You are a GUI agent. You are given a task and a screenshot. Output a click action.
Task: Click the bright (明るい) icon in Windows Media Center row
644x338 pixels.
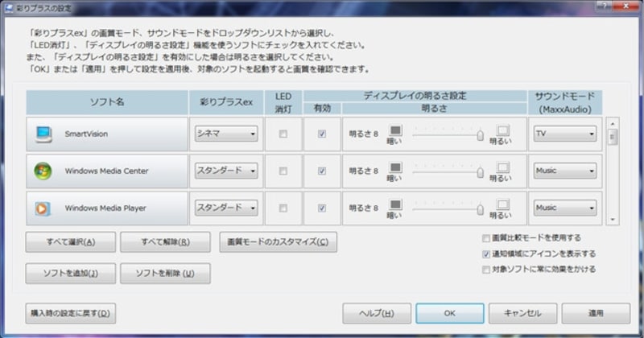click(x=502, y=167)
